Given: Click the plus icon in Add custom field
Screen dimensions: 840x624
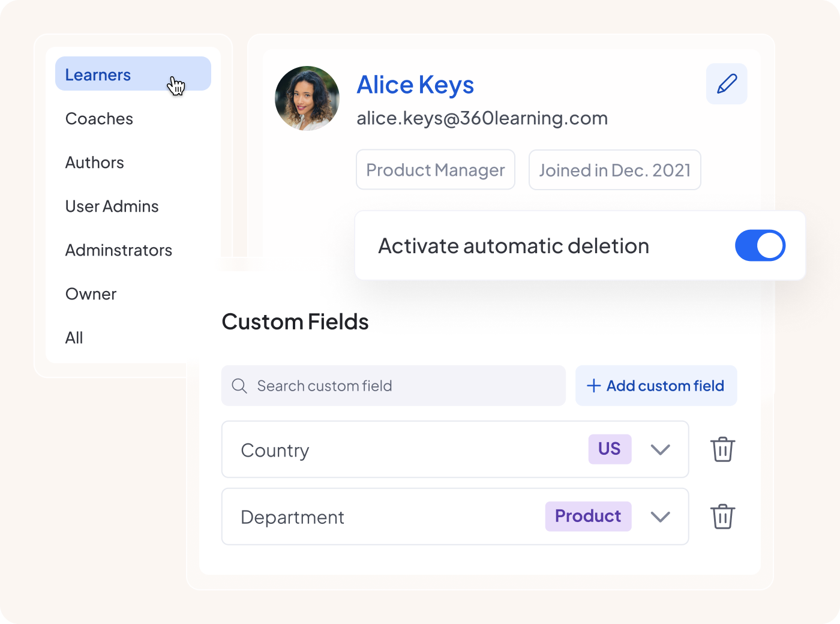Looking at the screenshot, I should (593, 386).
